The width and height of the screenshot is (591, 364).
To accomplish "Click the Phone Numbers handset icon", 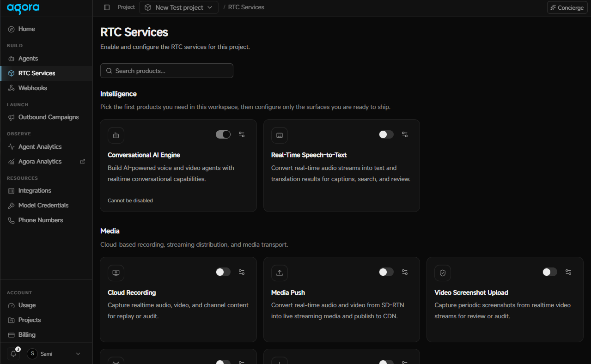I will point(12,220).
